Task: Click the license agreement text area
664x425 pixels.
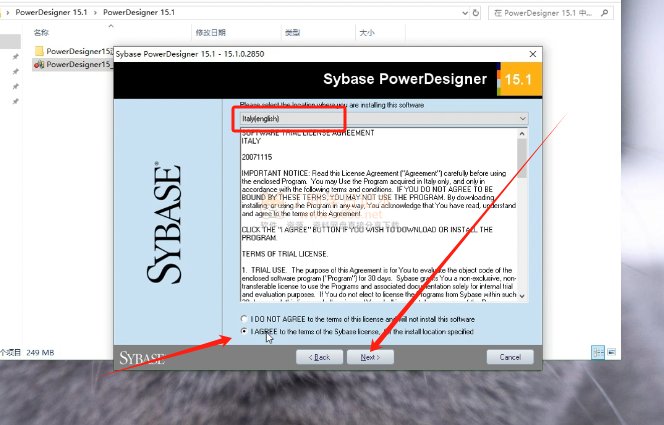Action: point(377,215)
